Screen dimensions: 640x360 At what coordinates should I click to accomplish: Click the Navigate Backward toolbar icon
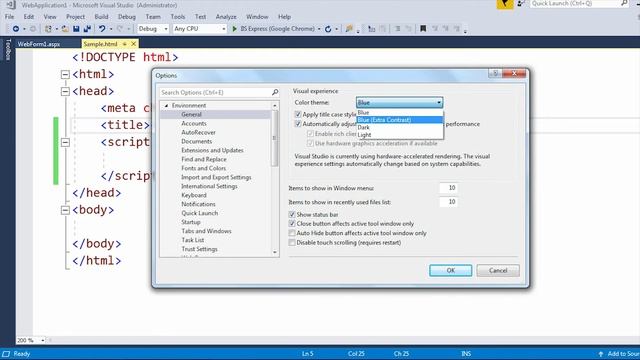click(16, 29)
